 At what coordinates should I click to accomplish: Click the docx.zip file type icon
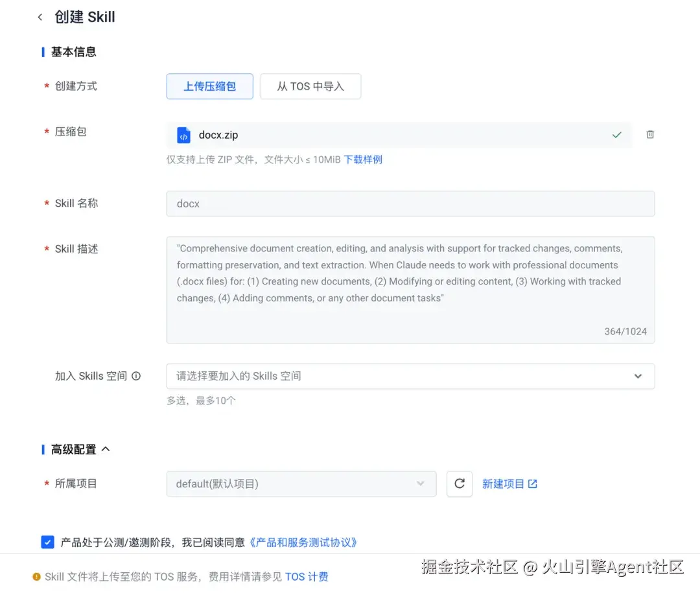tap(183, 135)
